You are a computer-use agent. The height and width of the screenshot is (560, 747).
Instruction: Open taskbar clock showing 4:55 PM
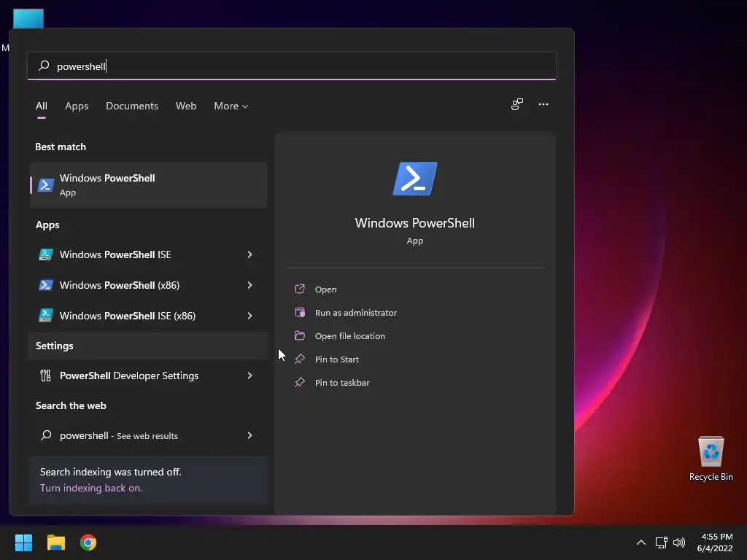point(715,542)
